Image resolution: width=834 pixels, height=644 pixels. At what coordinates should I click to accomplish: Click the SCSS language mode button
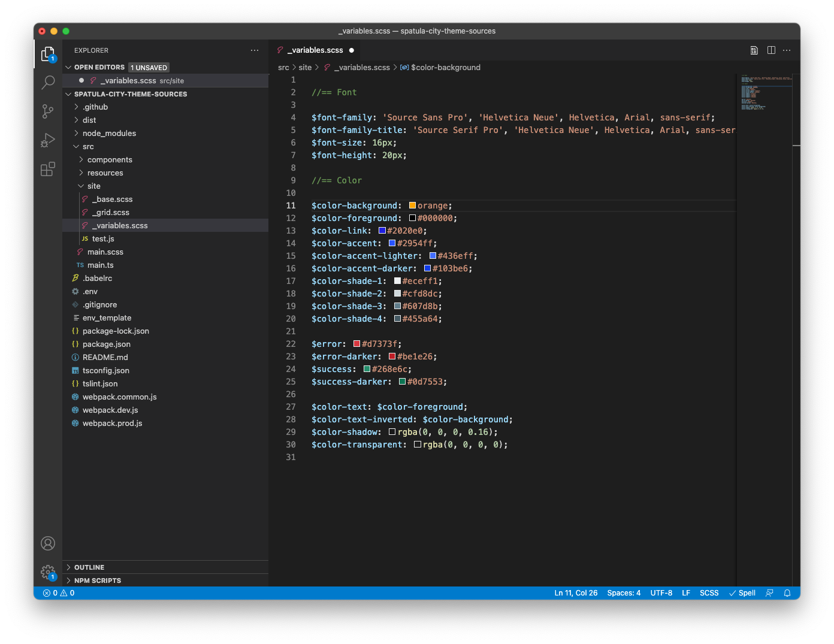point(709,593)
